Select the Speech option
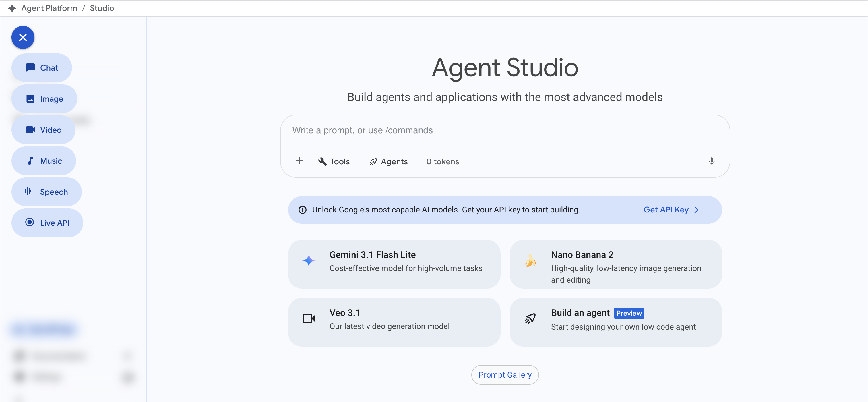 point(46,192)
